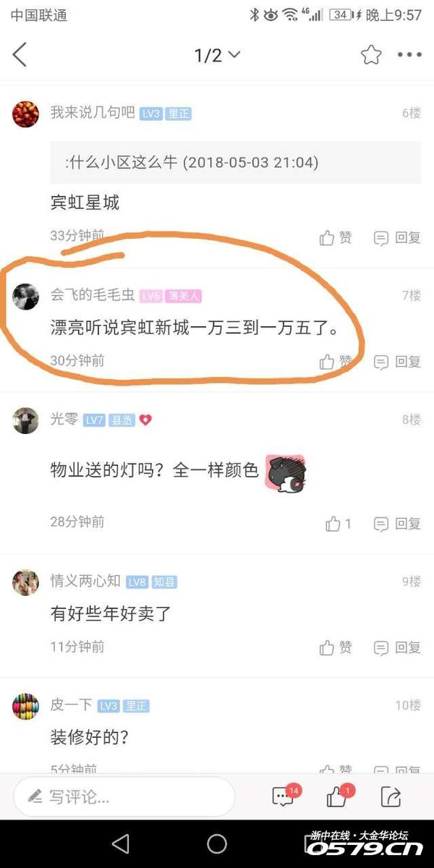Tap the pink sticker in 光零's comment
Screen dimensions: 434x868
click(285, 474)
